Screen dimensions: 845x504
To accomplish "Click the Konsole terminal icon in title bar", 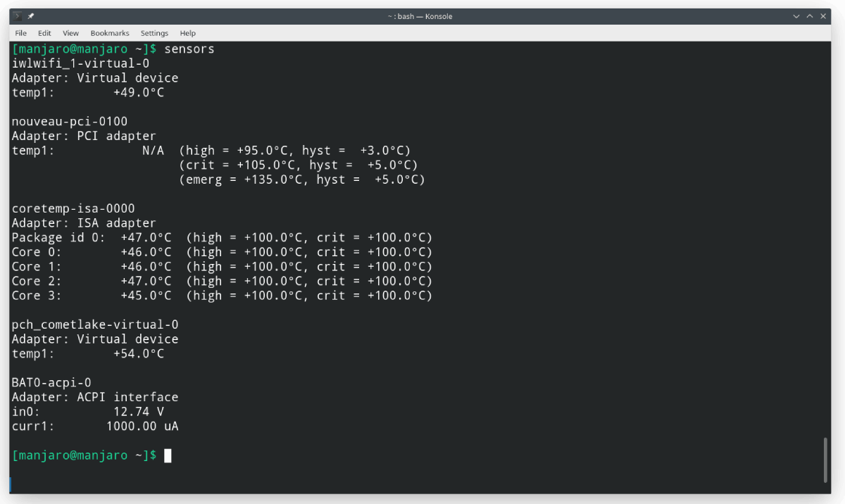I will [x=18, y=16].
